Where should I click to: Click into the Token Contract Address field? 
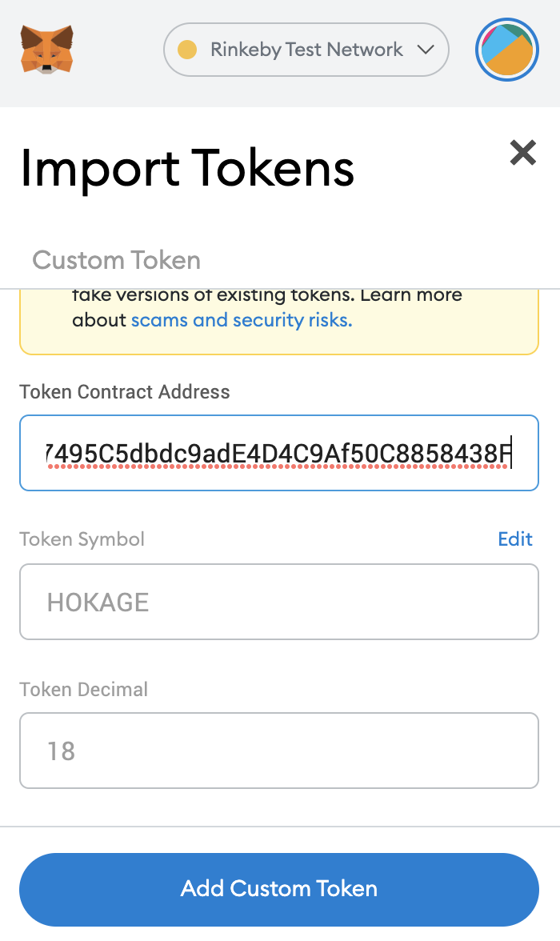279,453
